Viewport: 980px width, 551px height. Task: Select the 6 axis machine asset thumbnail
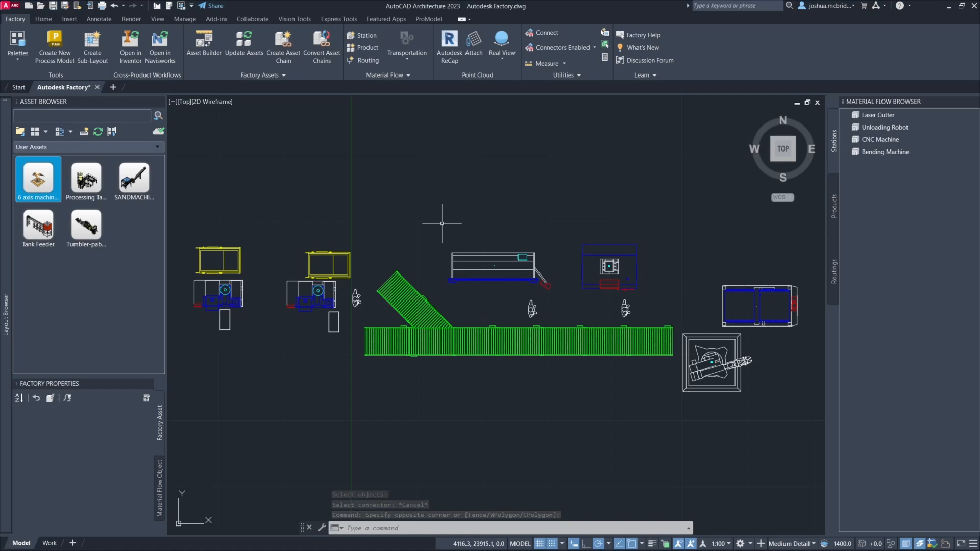point(38,179)
